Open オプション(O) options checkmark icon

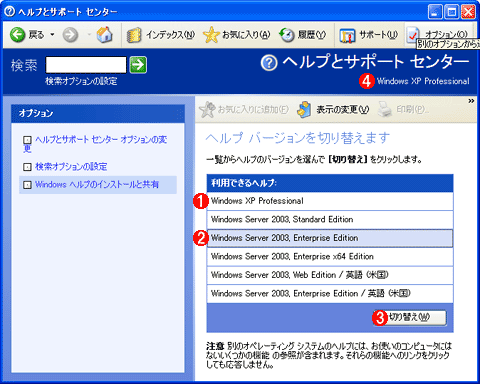click(413, 35)
